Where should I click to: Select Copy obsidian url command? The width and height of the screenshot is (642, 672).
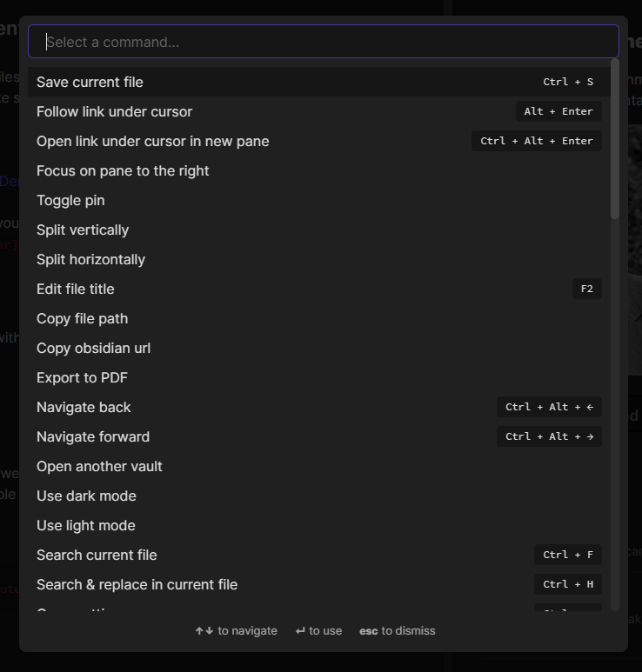pyautogui.click(x=94, y=348)
